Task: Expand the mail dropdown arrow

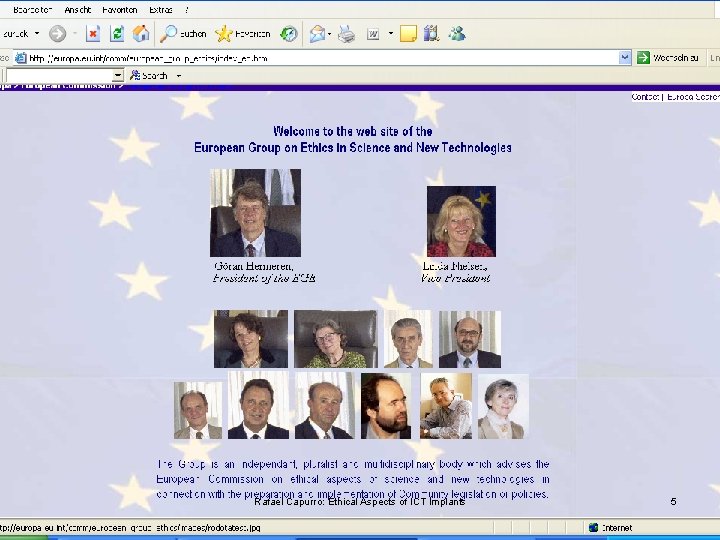Action: pos(329,34)
